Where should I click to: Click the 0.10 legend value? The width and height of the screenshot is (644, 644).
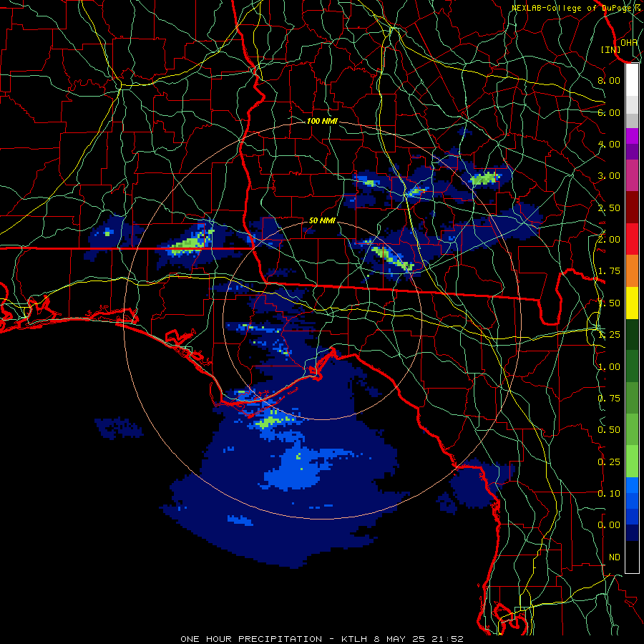click(x=609, y=494)
